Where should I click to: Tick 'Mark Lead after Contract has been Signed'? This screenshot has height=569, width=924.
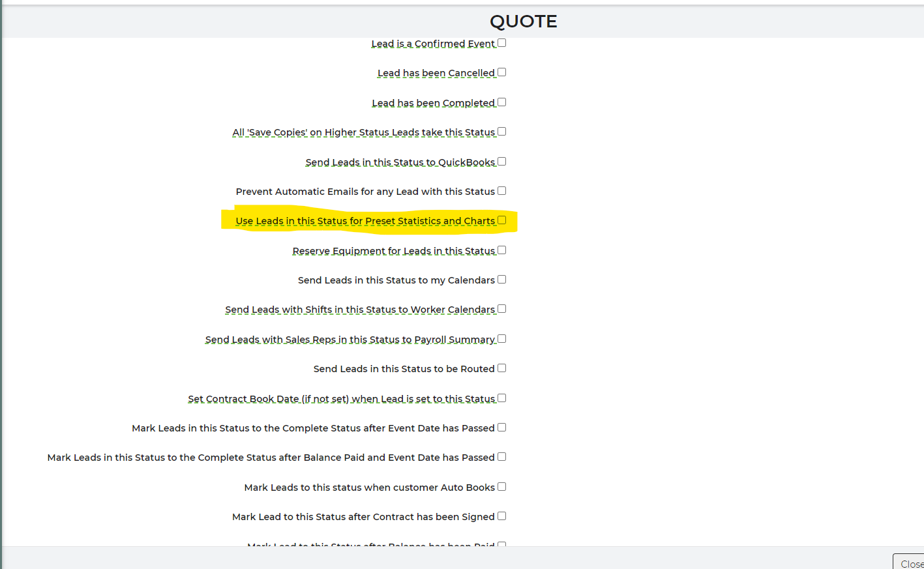tap(501, 516)
